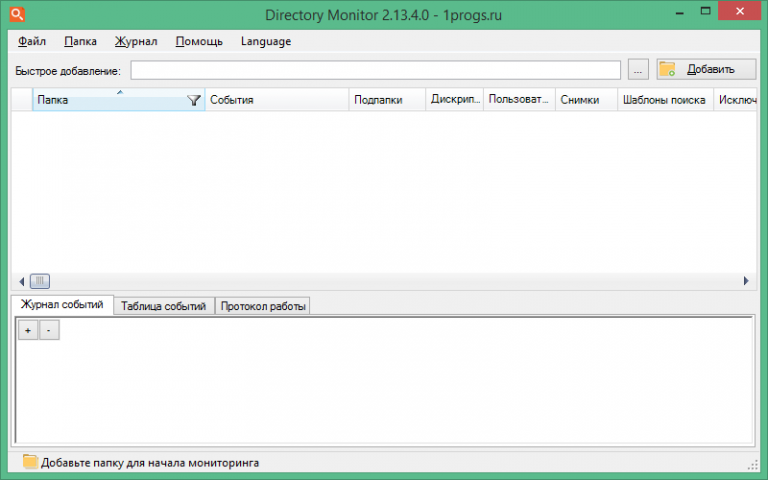Open the Папка menu
768x480 pixels.
(80, 42)
